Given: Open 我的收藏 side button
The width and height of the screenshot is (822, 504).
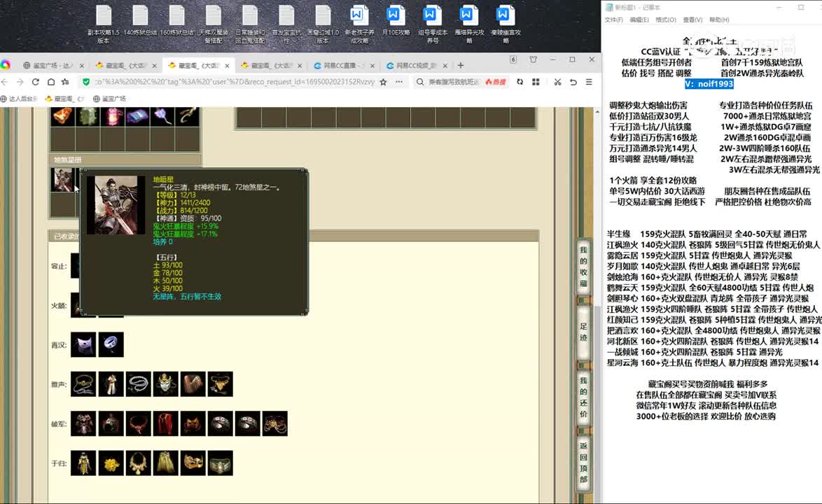Looking at the screenshot, I should [583, 267].
